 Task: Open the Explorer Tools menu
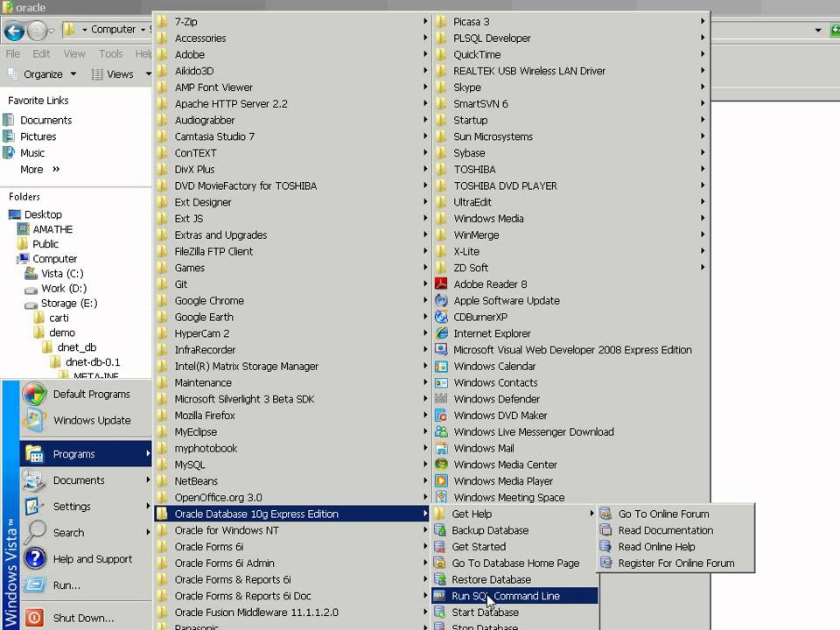(111, 53)
